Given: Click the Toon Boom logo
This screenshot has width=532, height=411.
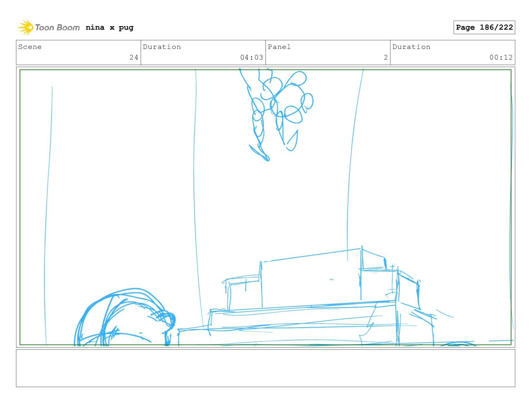Looking at the screenshot, I should 48,27.
